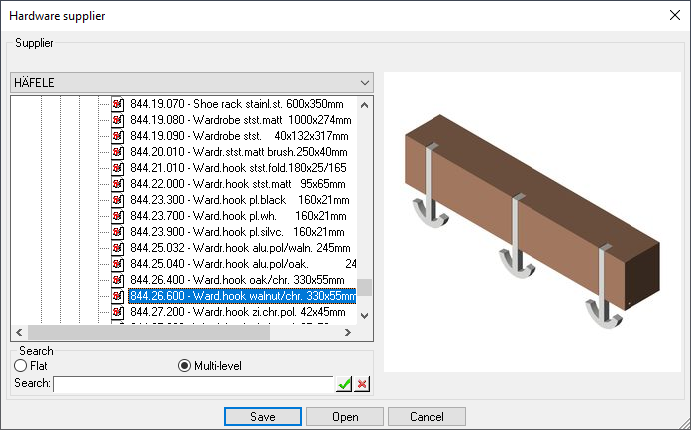Click the icon beside 844.23.300 Ward.hook pl.black
Image resolution: width=691 pixels, height=430 pixels.
(x=116, y=200)
